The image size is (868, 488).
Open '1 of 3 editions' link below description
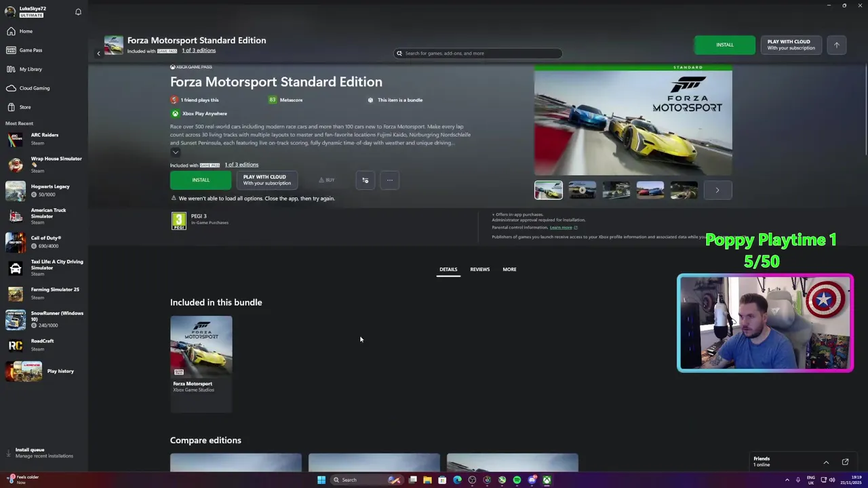(x=241, y=165)
